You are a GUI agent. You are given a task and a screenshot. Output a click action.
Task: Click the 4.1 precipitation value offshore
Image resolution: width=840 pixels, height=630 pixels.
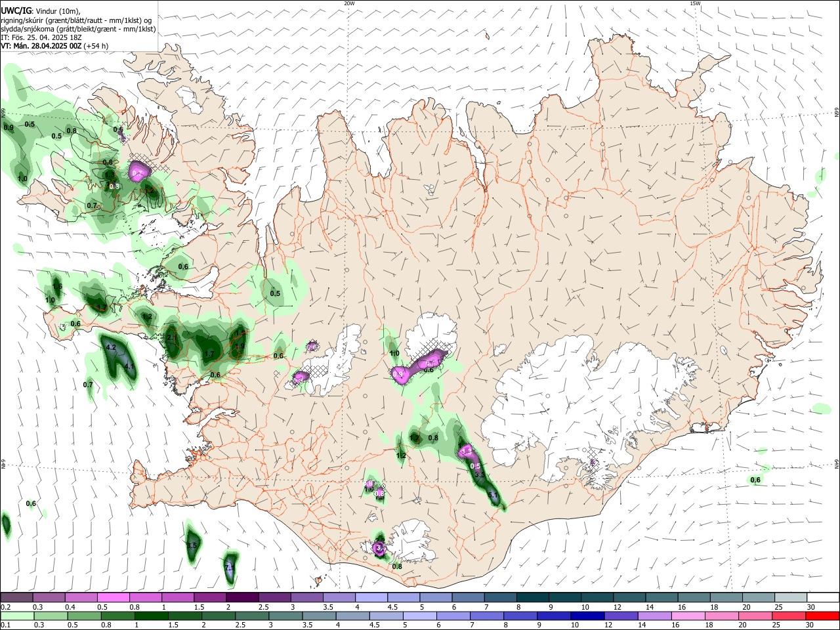[129, 367]
